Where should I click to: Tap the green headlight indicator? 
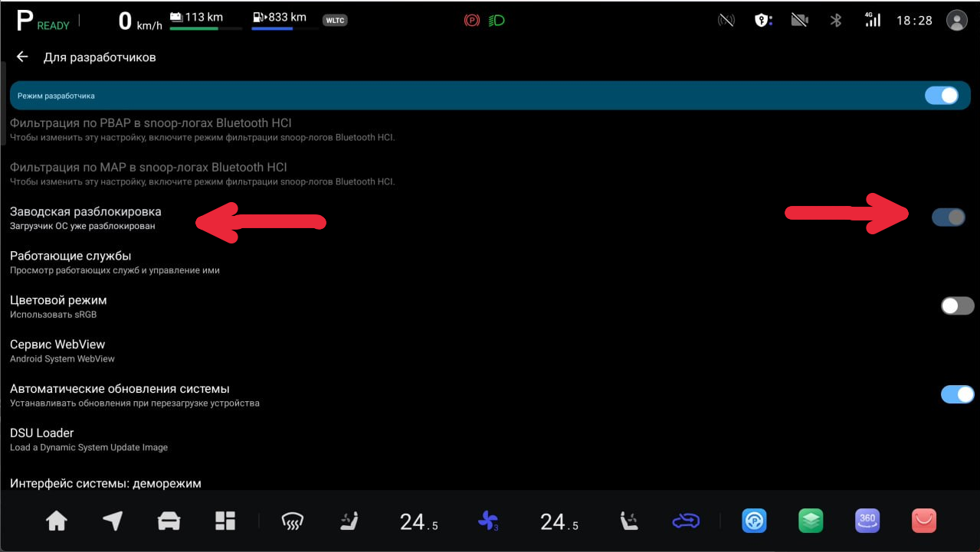click(x=497, y=21)
